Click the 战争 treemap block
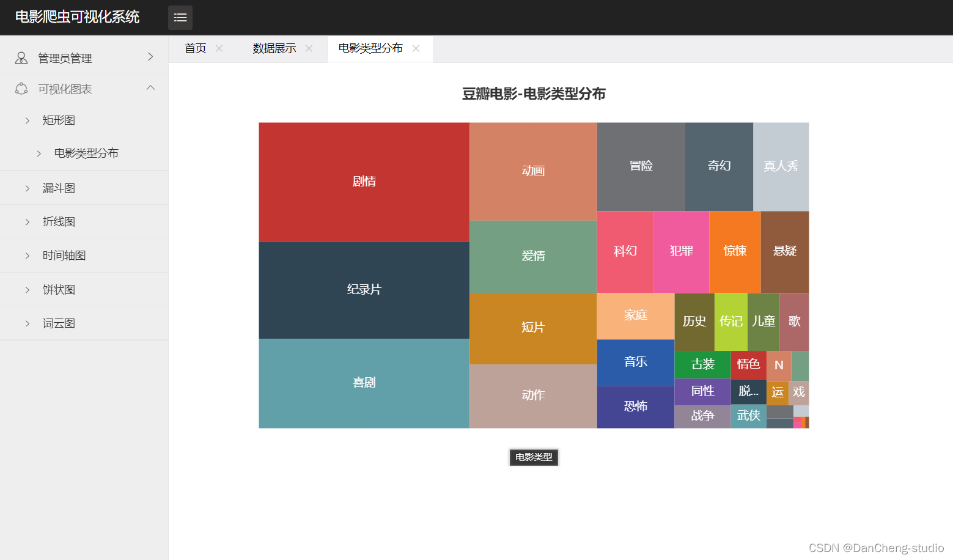 pyautogui.click(x=703, y=416)
